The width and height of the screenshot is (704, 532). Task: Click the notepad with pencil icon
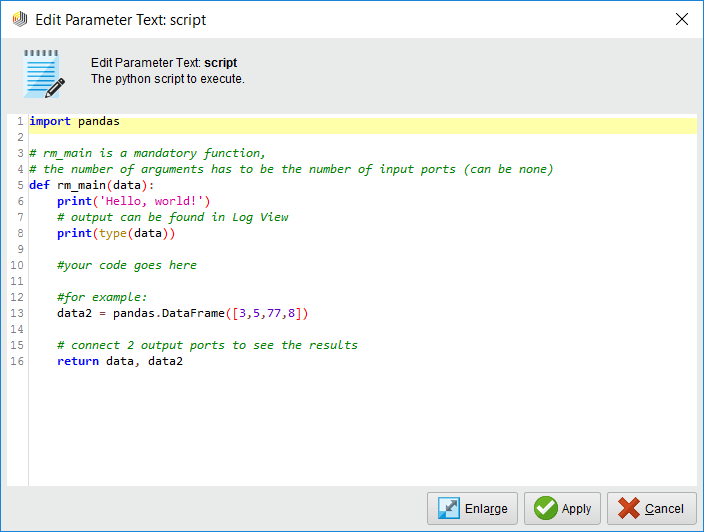43,73
